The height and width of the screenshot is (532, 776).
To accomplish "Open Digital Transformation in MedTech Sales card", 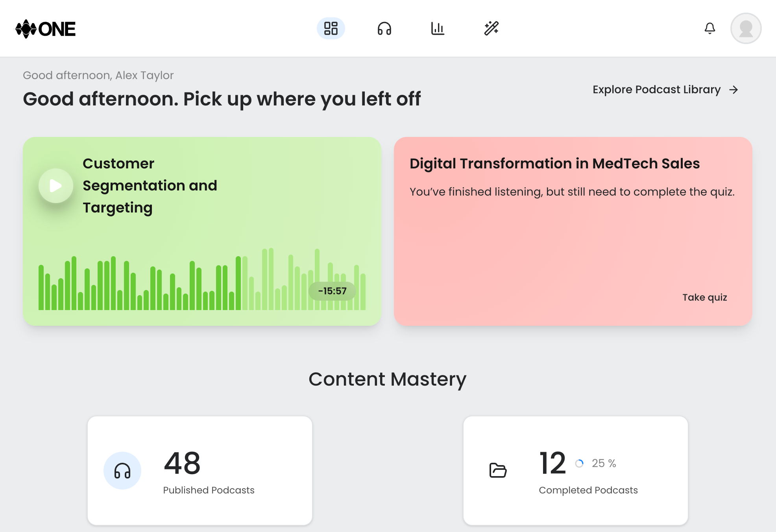I will (x=573, y=230).
